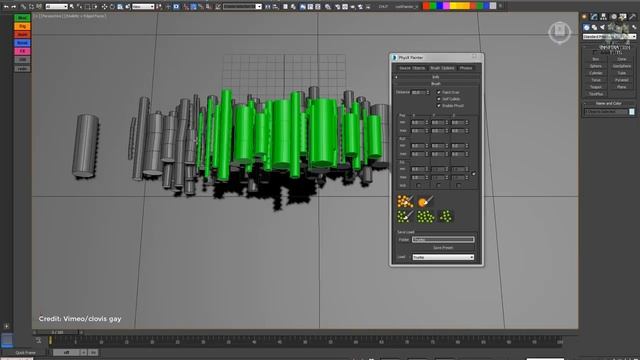Open Select by Name from the toolbar
Screen dimensions: 640x360
click(x=79, y=7)
